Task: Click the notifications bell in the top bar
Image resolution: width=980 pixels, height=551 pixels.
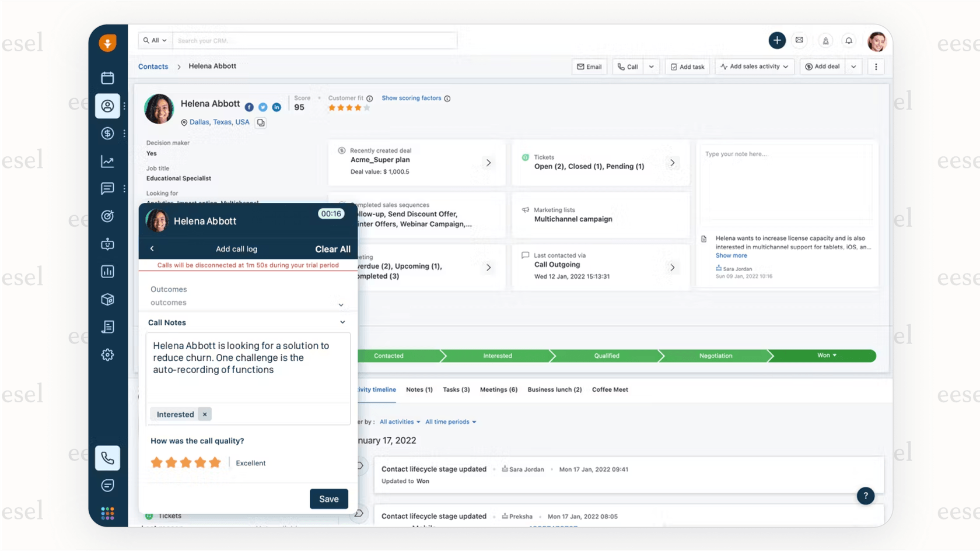Action: (x=849, y=40)
